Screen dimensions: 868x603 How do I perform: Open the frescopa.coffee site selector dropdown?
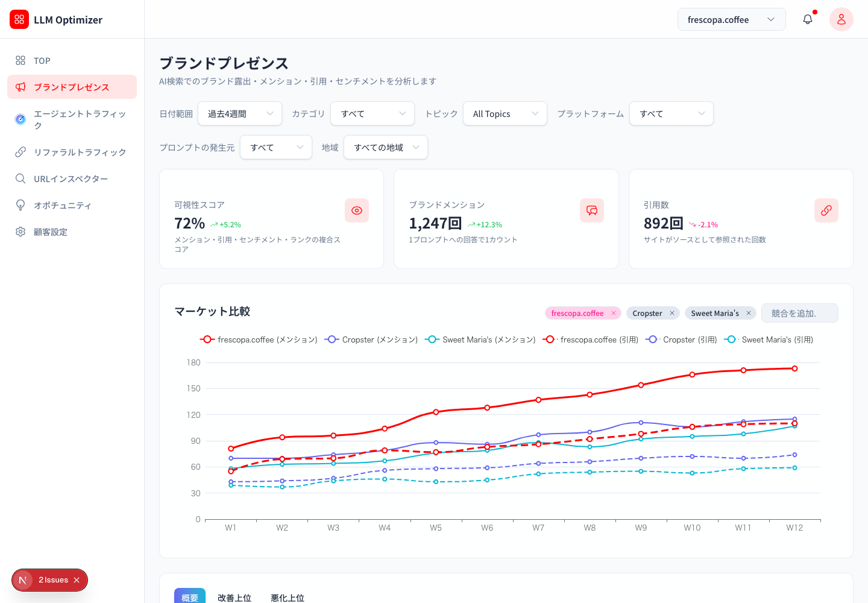731,19
